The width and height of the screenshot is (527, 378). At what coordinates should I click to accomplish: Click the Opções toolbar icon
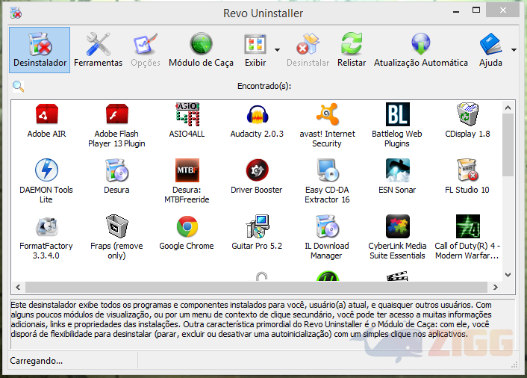[146, 50]
